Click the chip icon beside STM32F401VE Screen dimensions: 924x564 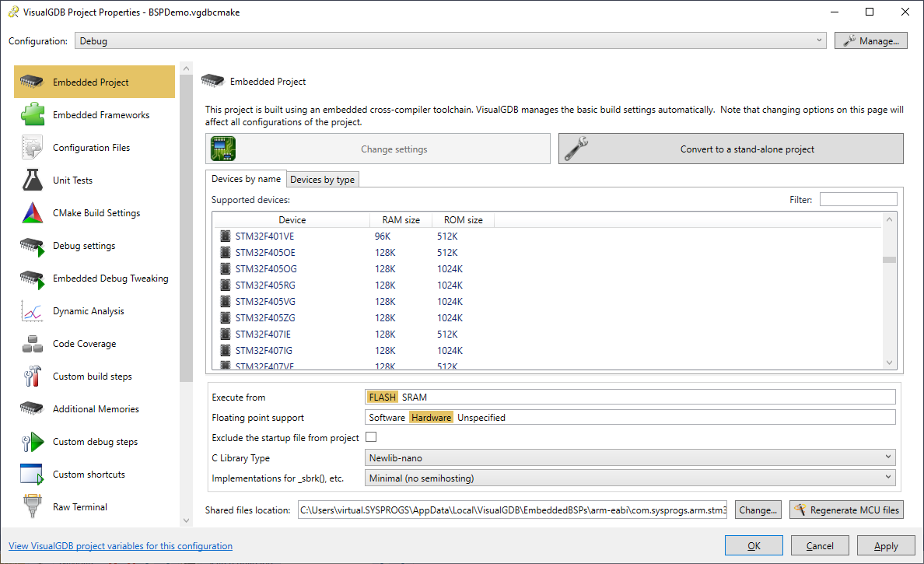pos(225,236)
